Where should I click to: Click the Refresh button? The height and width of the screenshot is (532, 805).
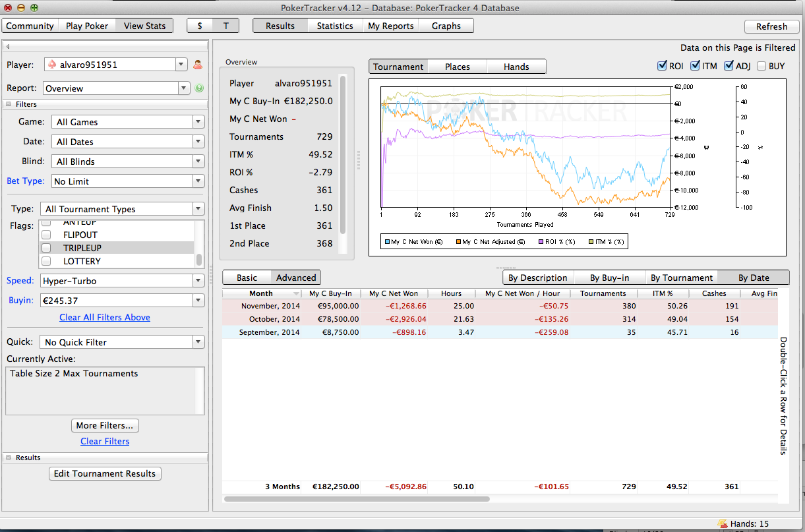(772, 26)
